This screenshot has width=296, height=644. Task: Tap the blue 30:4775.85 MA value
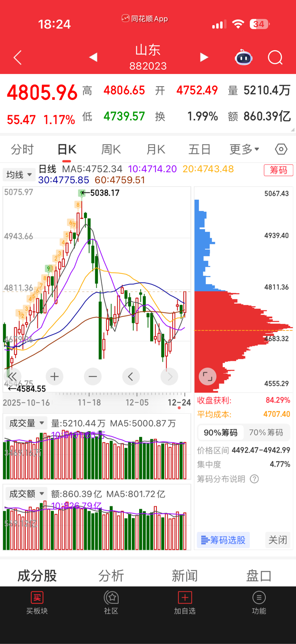click(64, 180)
